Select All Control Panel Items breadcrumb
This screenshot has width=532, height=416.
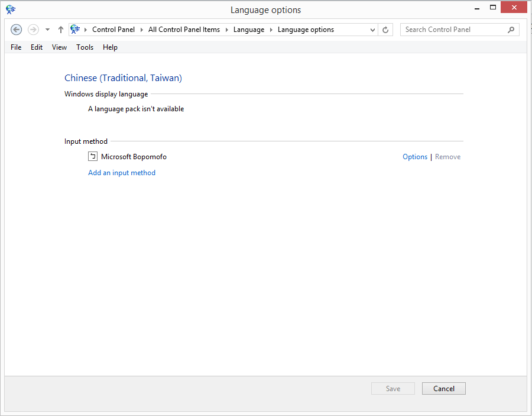pyautogui.click(x=184, y=30)
